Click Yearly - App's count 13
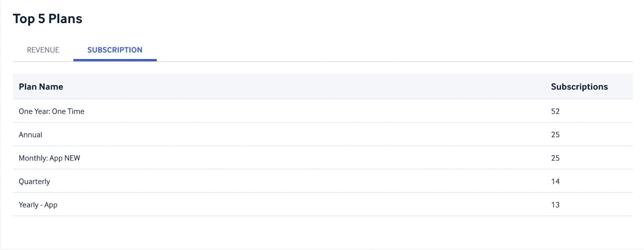 [x=555, y=205]
